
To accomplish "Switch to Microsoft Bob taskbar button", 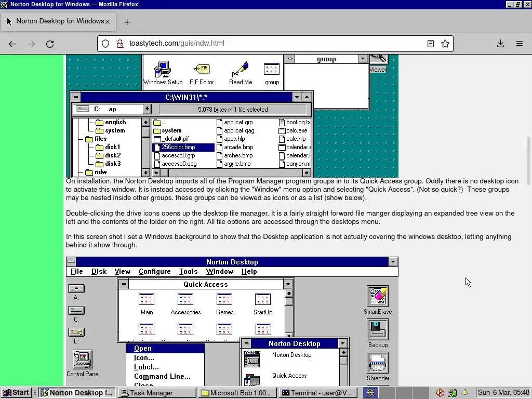I will (x=237, y=393).
